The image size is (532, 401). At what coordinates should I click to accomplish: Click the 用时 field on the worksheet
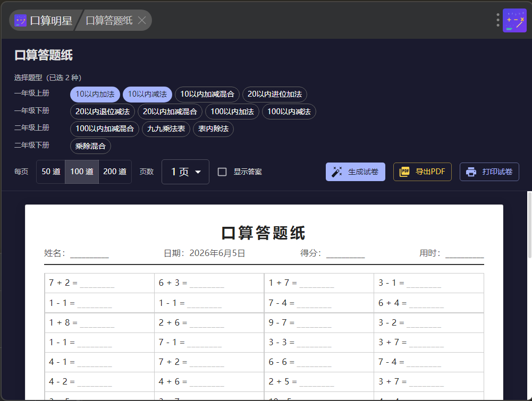452,253
